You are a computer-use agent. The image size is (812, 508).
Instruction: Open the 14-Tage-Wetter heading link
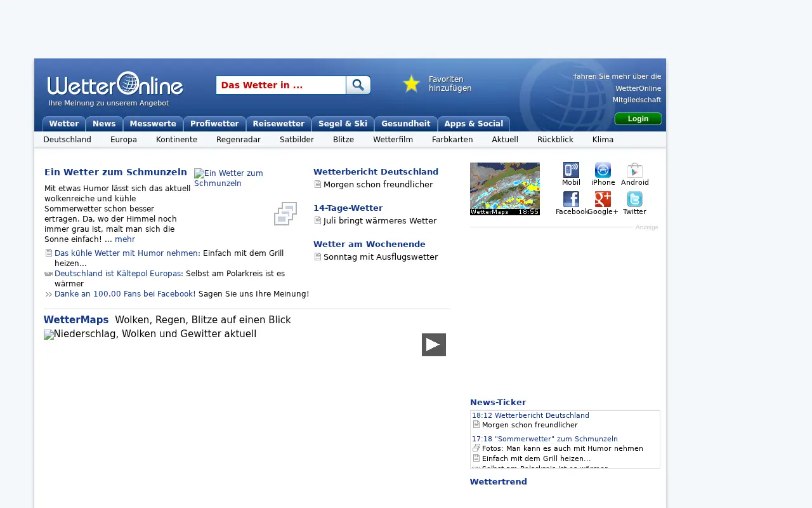[x=348, y=208]
